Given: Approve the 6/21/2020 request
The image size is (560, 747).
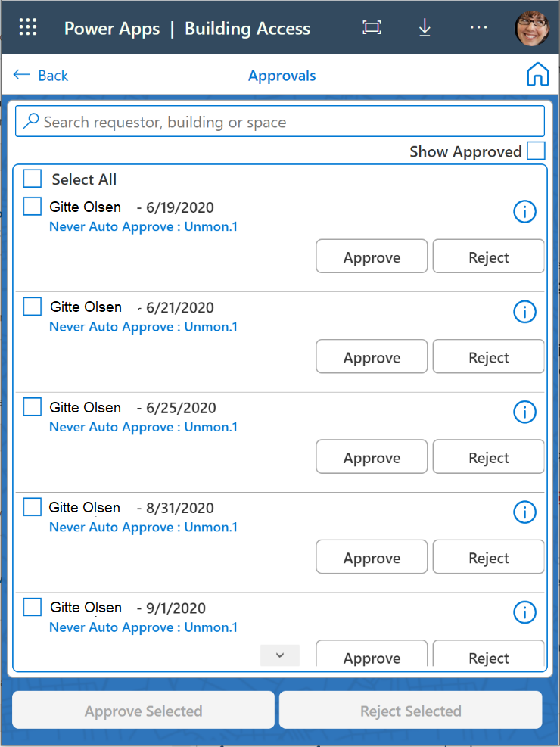Looking at the screenshot, I should 372,356.
